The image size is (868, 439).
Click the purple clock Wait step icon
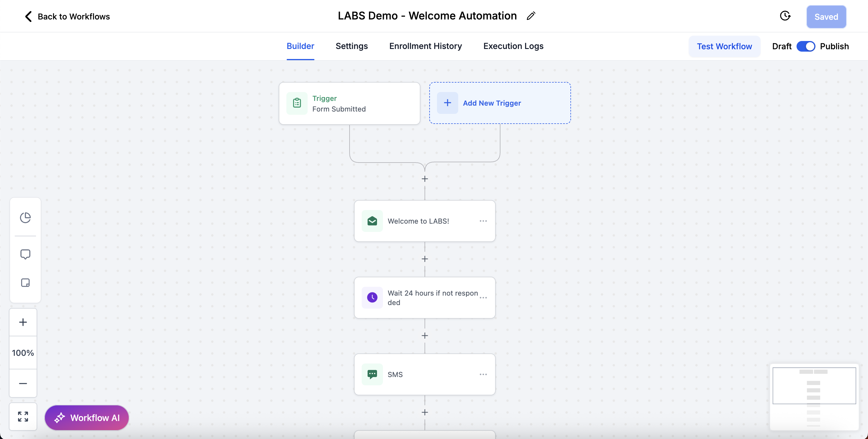[372, 298]
